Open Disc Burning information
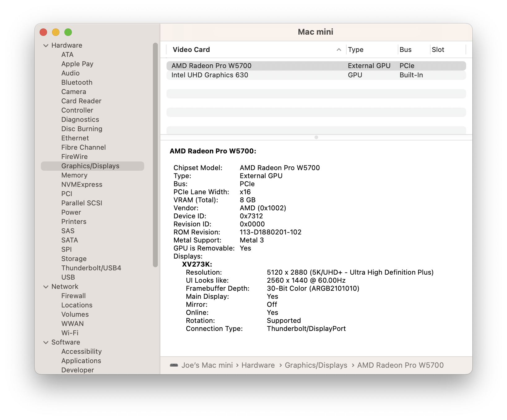Image resolution: width=507 pixels, height=420 pixels. (x=82, y=129)
